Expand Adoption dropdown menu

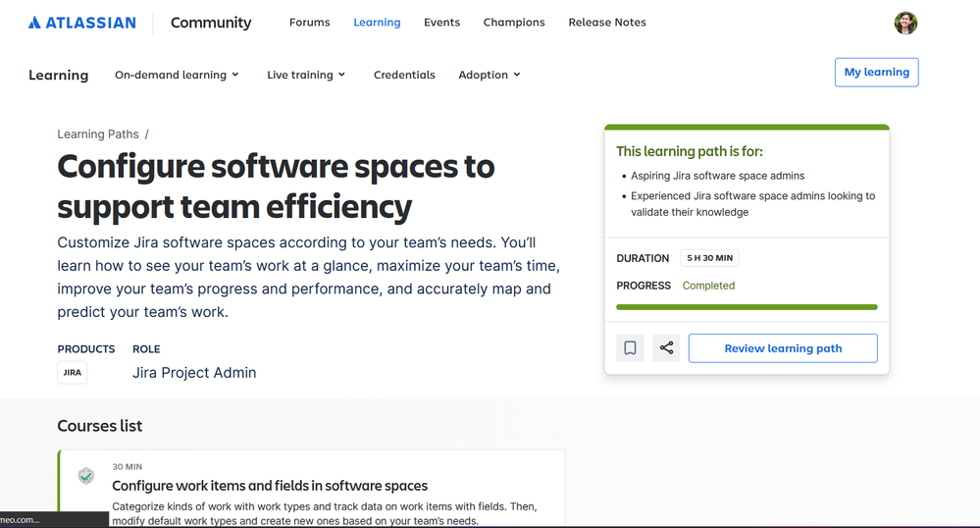pos(490,75)
